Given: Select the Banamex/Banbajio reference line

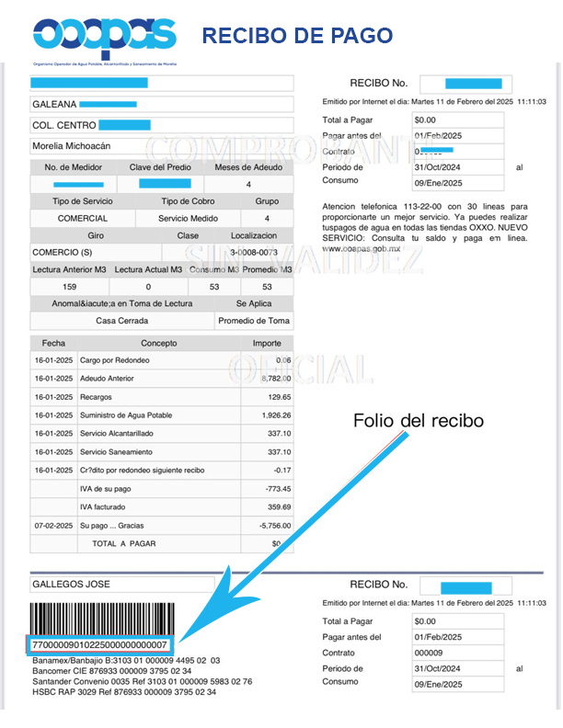Looking at the screenshot, I should [x=126, y=660].
